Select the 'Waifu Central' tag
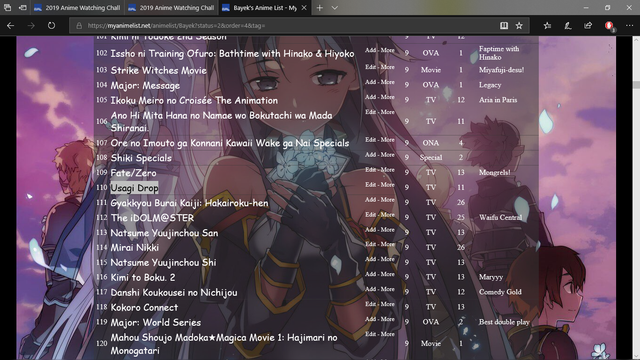This screenshot has width=640, height=360. coord(500,218)
